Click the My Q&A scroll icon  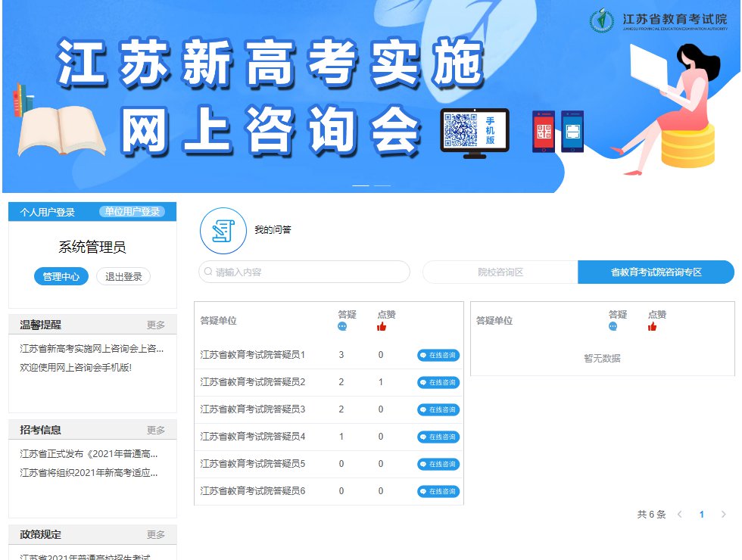coord(223,230)
